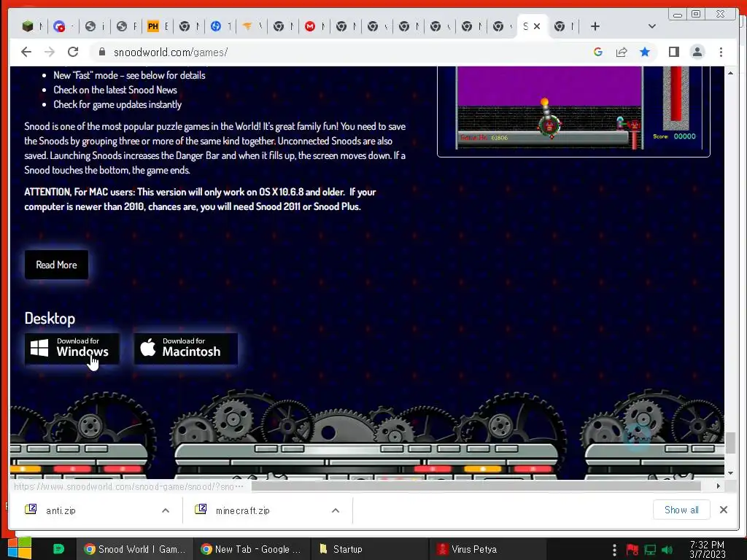Click the taskbar clock showing 7:32 PM
This screenshot has height=560, width=747.
707,549
